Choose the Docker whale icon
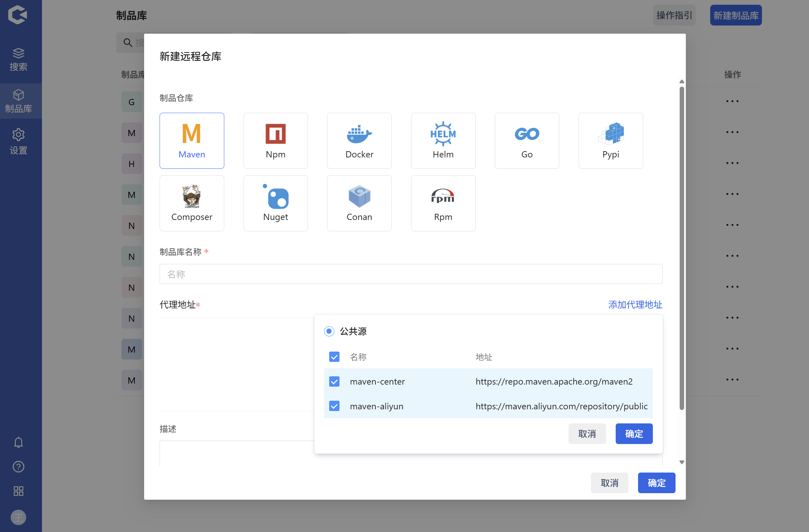Screen dimensions: 809x532 click(x=359, y=134)
